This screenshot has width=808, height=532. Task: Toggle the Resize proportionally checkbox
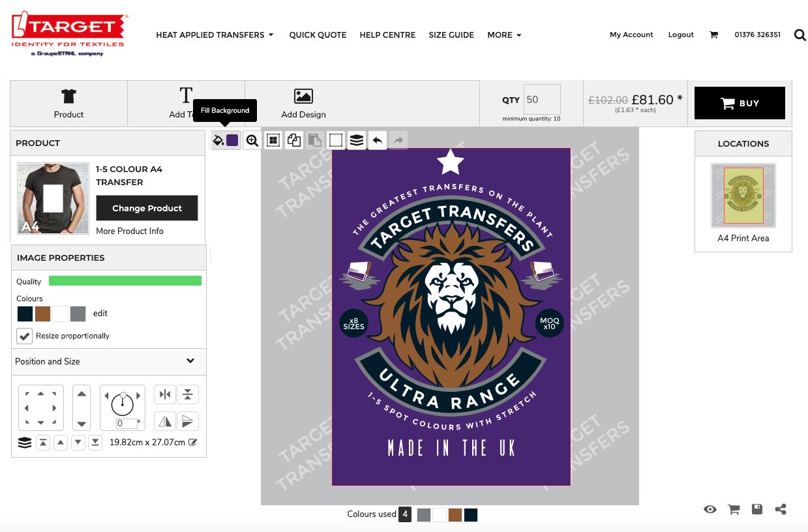tap(25, 336)
